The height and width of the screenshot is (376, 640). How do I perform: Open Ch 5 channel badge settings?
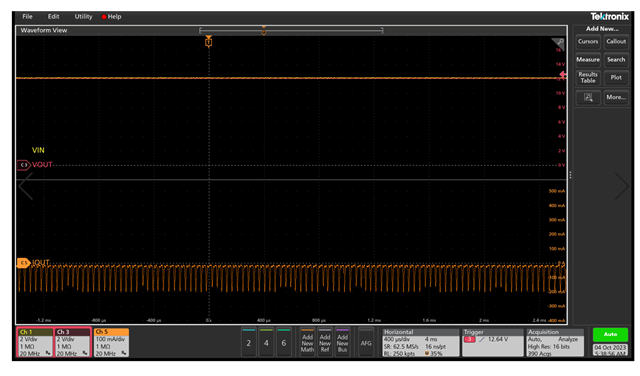tap(111, 343)
